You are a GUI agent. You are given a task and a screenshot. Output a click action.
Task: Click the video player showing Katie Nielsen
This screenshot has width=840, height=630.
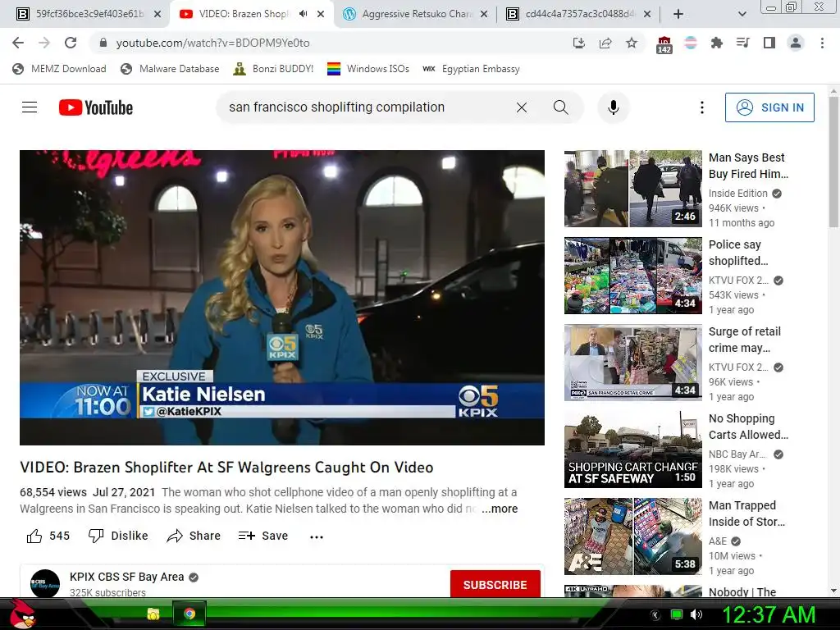(282, 297)
